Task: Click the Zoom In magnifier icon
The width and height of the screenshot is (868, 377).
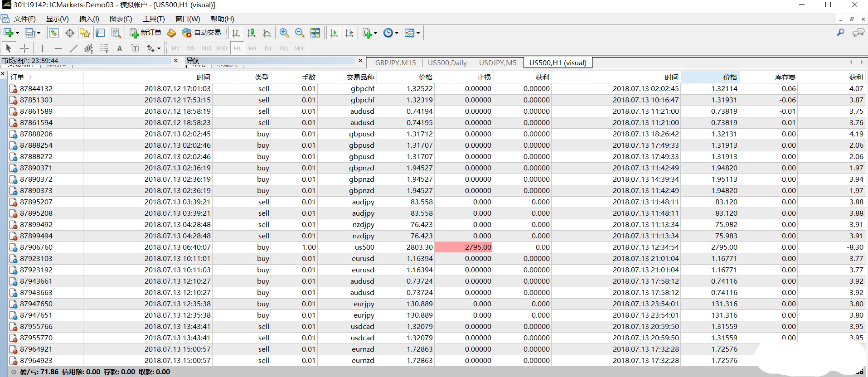Action: coord(284,33)
